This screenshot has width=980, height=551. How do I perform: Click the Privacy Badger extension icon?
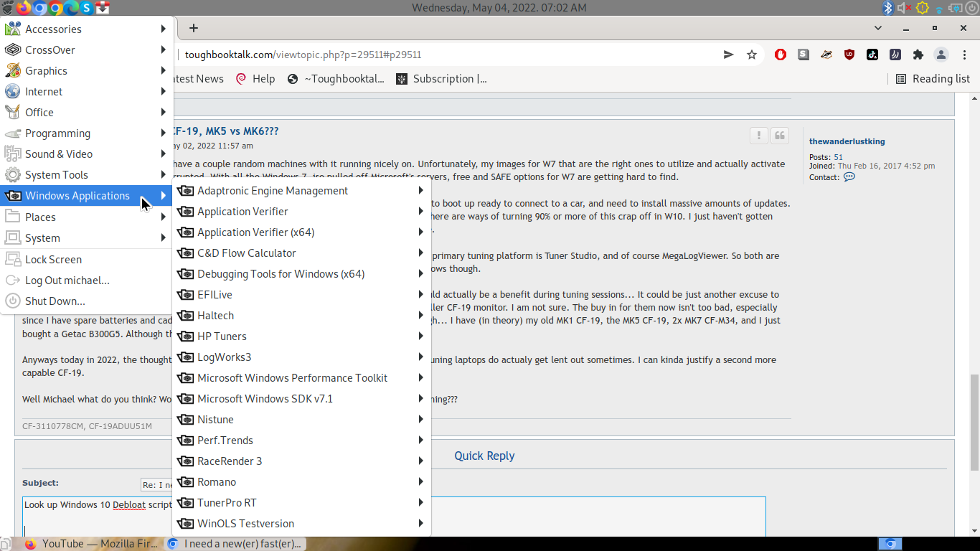(826, 55)
